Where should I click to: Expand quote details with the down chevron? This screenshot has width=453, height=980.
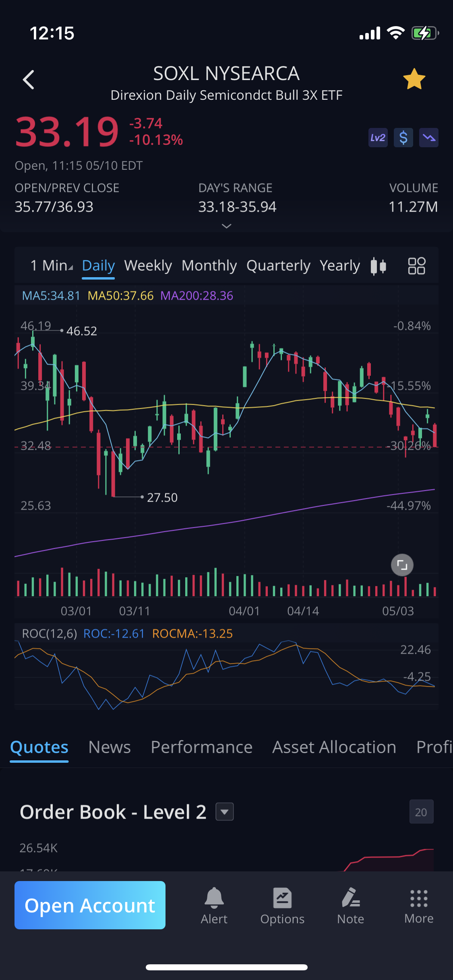(227, 226)
